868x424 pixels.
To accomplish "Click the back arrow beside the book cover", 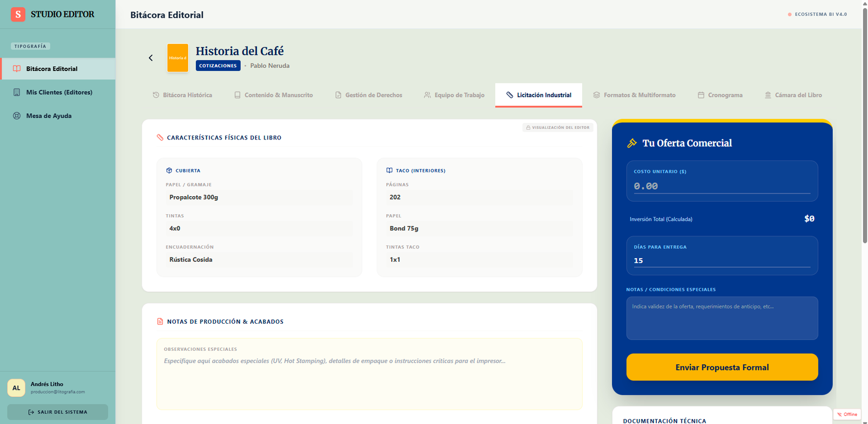I will (x=151, y=58).
